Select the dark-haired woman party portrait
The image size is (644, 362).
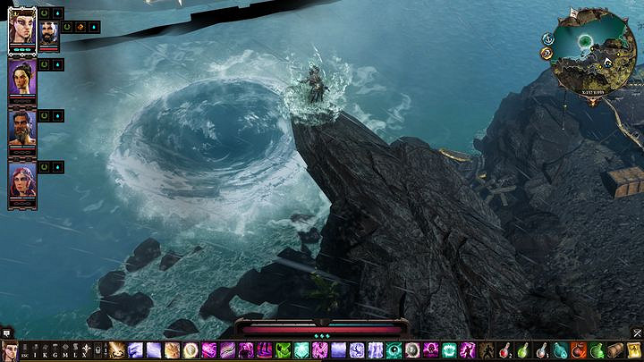[21, 79]
